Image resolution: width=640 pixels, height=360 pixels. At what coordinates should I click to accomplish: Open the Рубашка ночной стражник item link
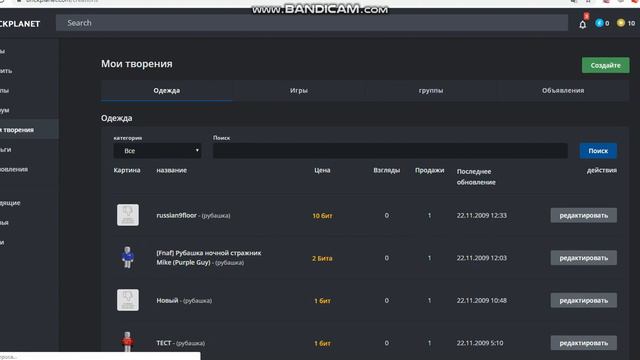(209, 258)
